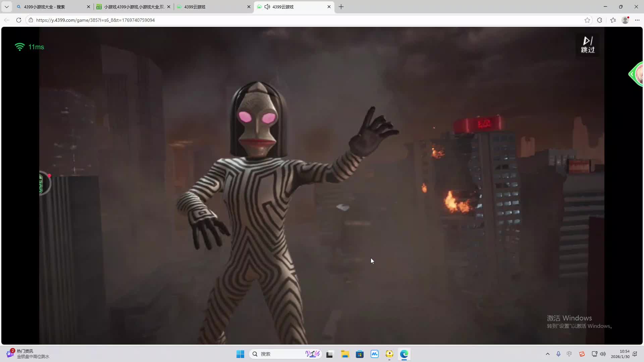Open browser extensions menu
The width and height of the screenshot is (644, 362).
tap(600, 20)
